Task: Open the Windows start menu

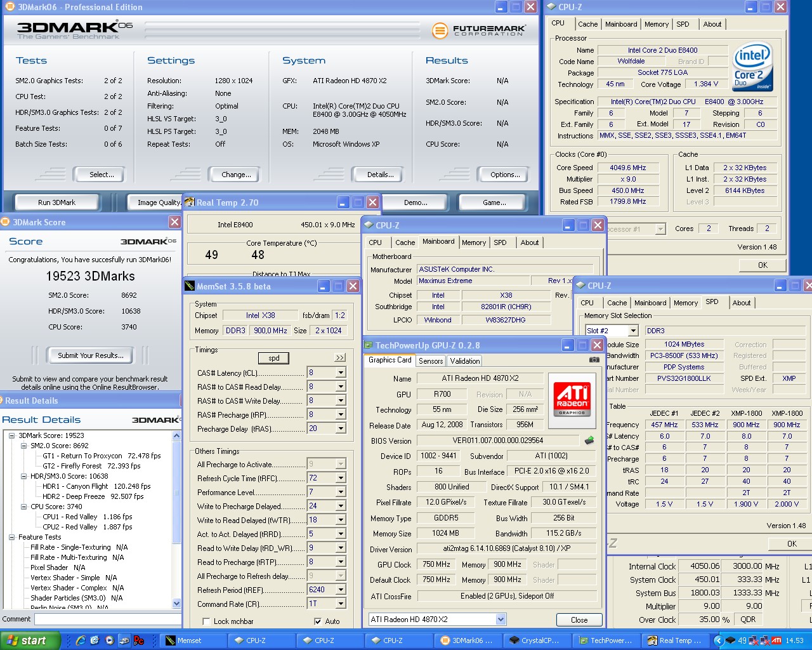Action: pyautogui.click(x=30, y=640)
